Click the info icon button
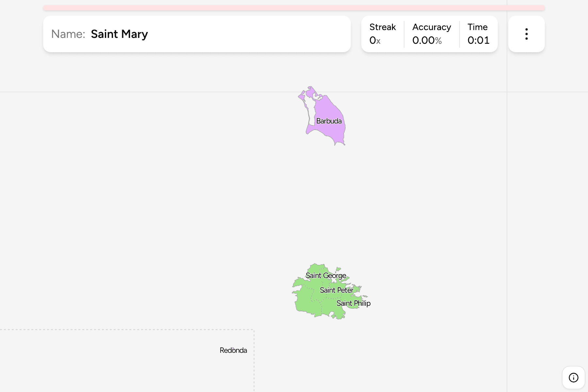This screenshot has width=588, height=392. (573, 378)
